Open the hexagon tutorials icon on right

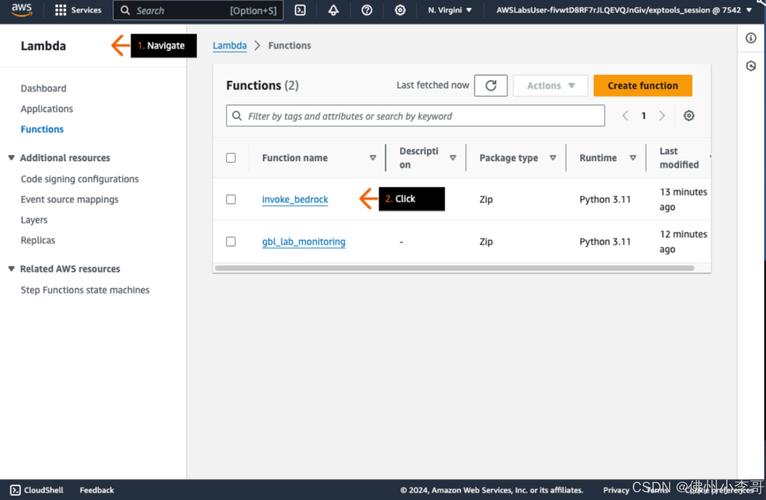751,66
